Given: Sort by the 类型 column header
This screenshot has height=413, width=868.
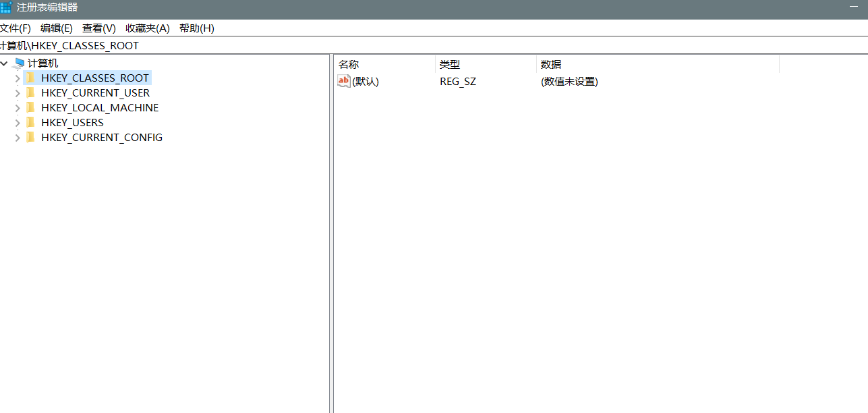Looking at the screenshot, I should point(486,64).
